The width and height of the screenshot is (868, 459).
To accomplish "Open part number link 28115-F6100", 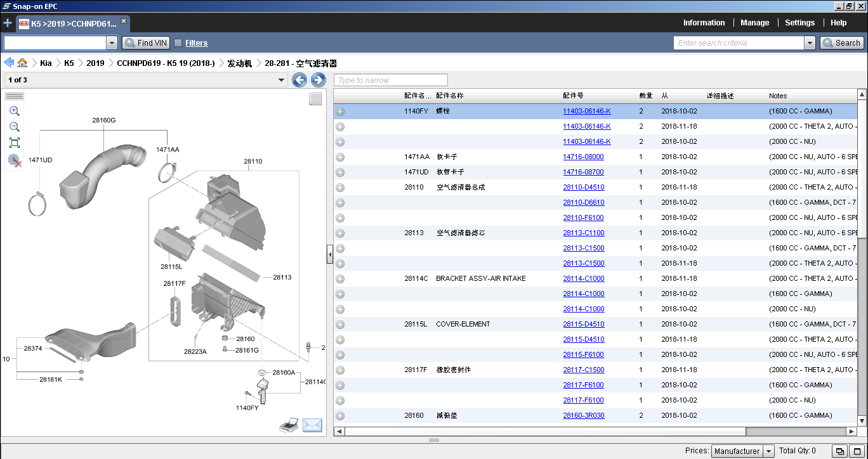I will (x=583, y=355).
